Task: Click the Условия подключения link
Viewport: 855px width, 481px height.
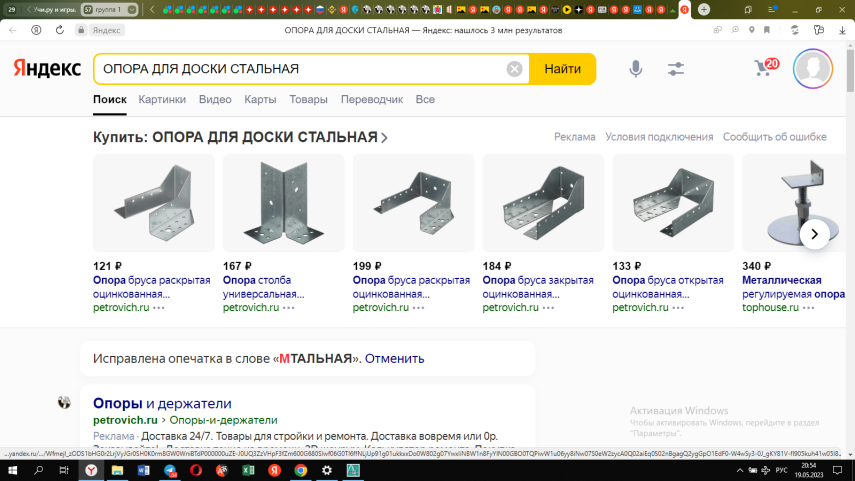Action: click(659, 137)
